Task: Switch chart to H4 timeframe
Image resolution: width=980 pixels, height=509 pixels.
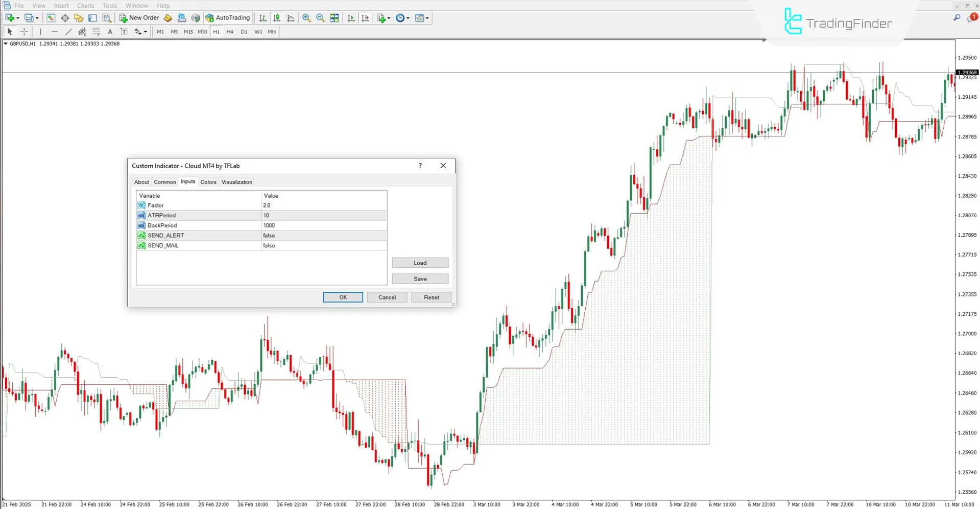Action: point(230,32)
